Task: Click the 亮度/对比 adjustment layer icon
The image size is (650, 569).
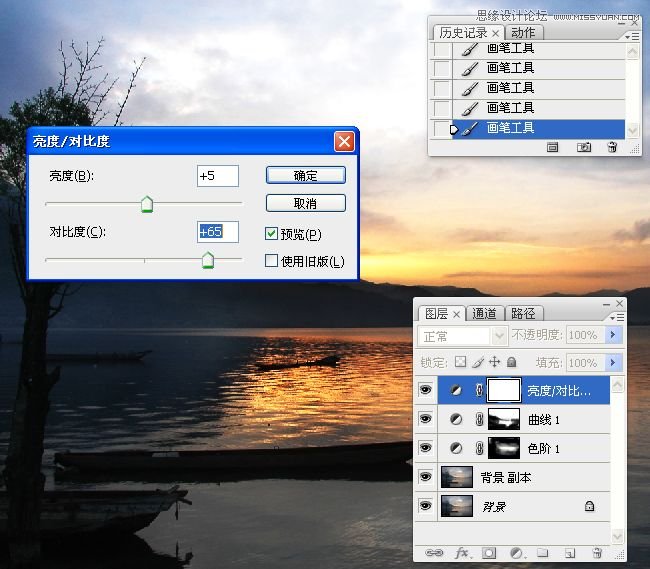Action: [456, 390]
